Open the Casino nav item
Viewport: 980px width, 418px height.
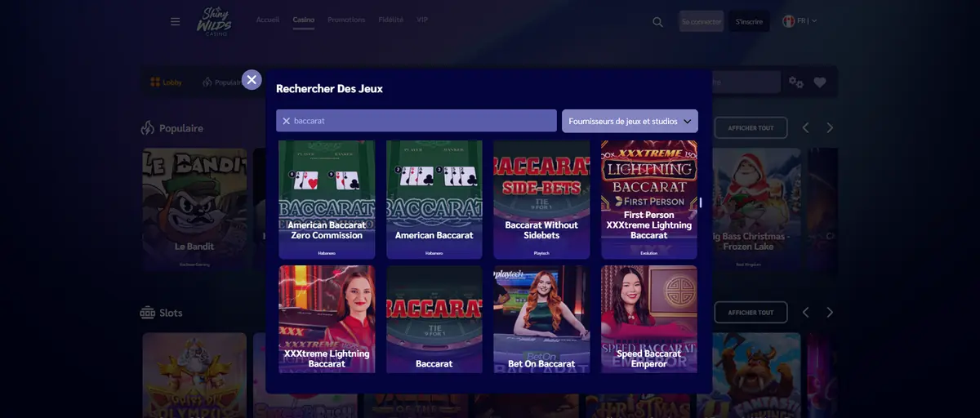click(304, 20)
